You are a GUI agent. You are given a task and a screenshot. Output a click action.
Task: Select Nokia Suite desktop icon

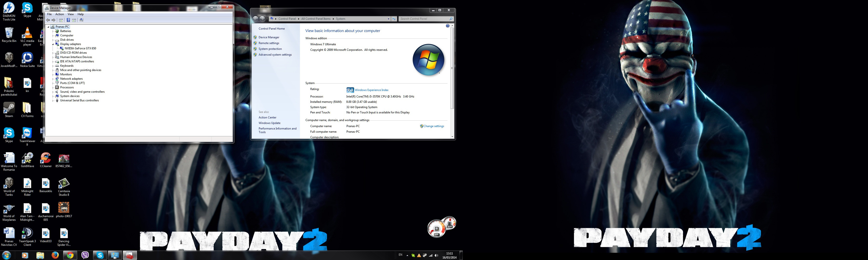(27, 59)
